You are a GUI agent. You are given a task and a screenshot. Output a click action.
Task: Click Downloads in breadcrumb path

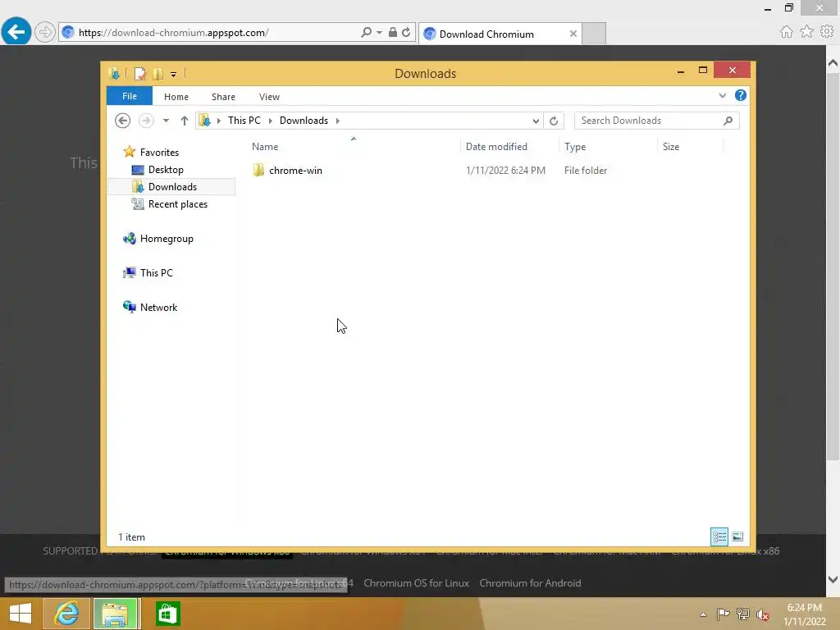click(x=304, y=121)
